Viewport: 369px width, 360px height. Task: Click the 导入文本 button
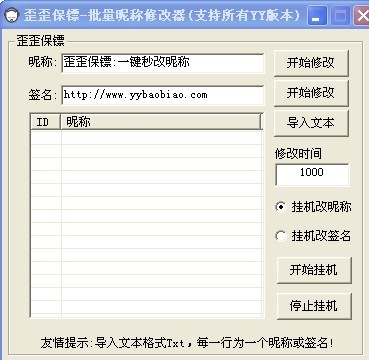(x=311, y=123)
